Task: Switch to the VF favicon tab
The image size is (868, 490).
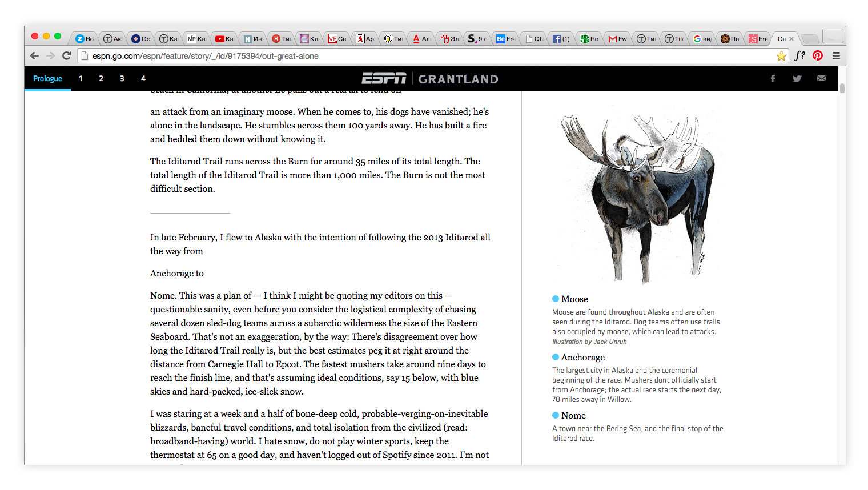Action: (x=337, y=39)
